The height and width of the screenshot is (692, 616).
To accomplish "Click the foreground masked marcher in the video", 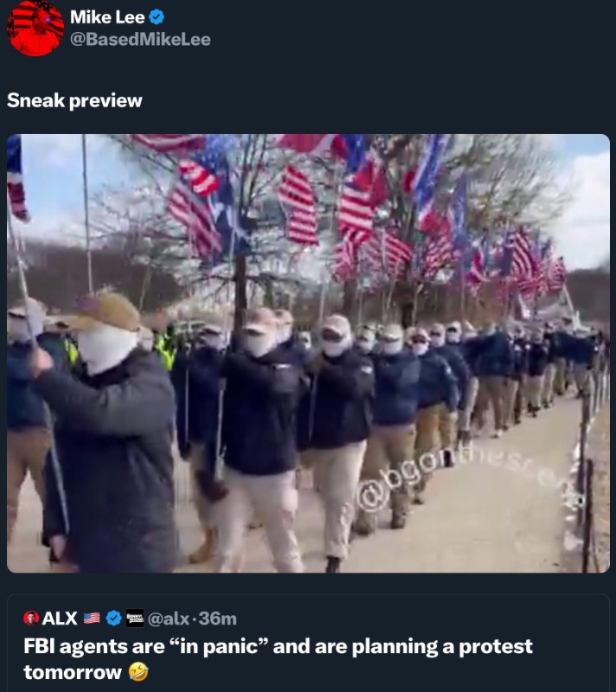I will pos(106,432).
